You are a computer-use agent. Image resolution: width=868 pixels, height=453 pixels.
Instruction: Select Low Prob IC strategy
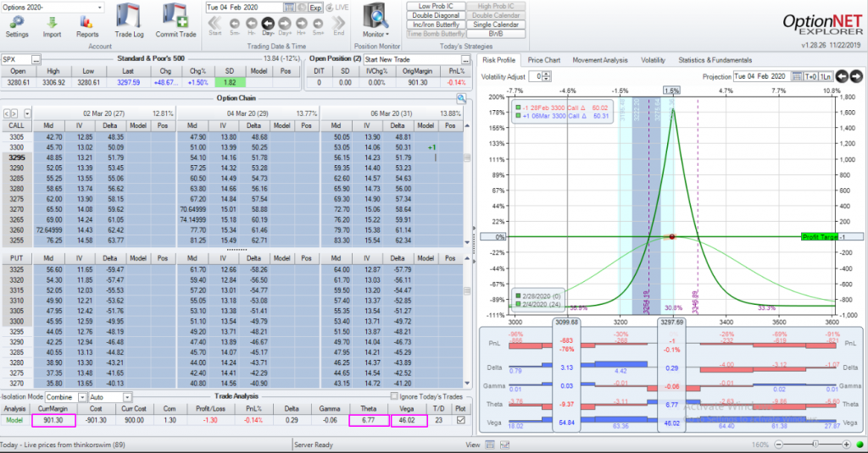point(436,6)
